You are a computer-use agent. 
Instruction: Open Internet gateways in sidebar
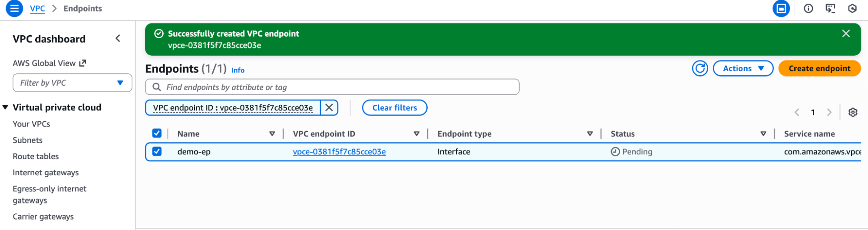point(46,173)
